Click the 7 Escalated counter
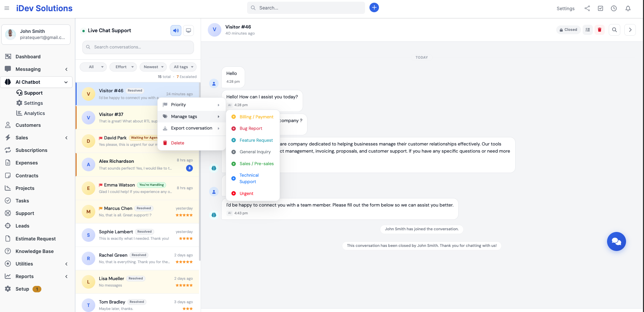 (186, 77)
